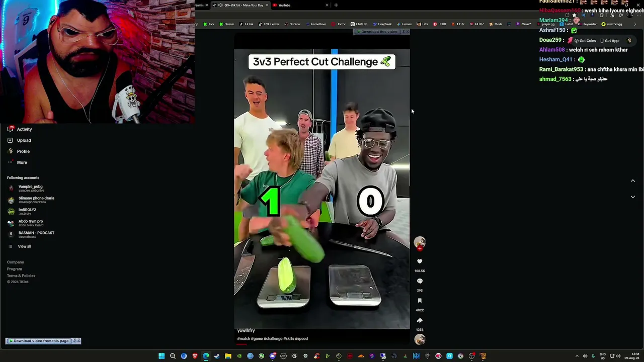Click the Get App button

coord(609,41)
